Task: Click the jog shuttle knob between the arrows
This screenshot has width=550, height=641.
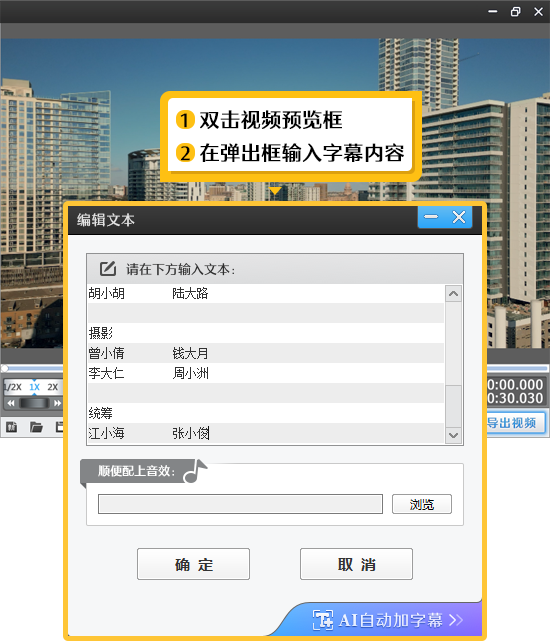Action: pos(34,403)
